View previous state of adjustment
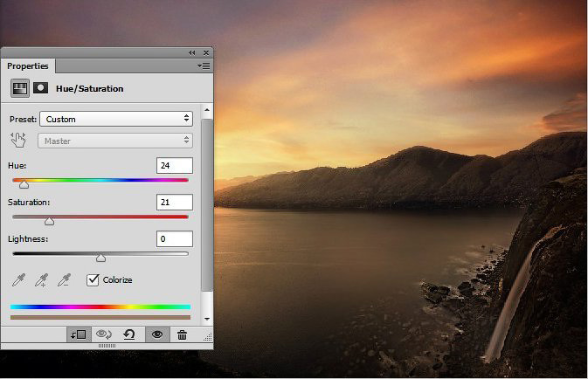 (103, 334)
